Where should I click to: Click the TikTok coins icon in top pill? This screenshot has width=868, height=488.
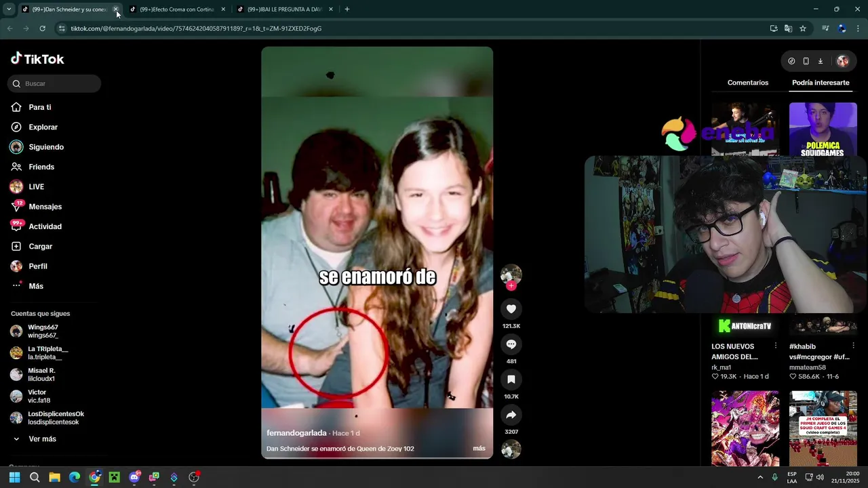click(791, 61)
